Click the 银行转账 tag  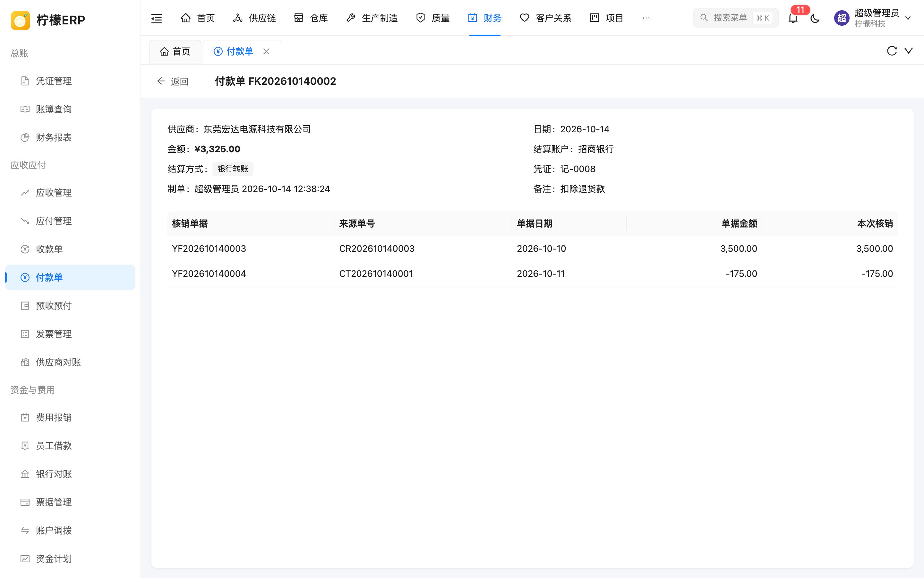233,169
